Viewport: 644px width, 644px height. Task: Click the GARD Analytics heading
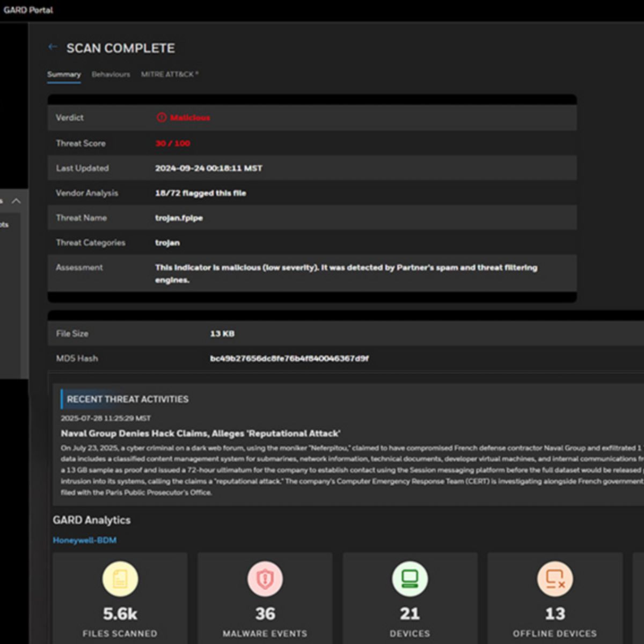(x=92, y=520)
